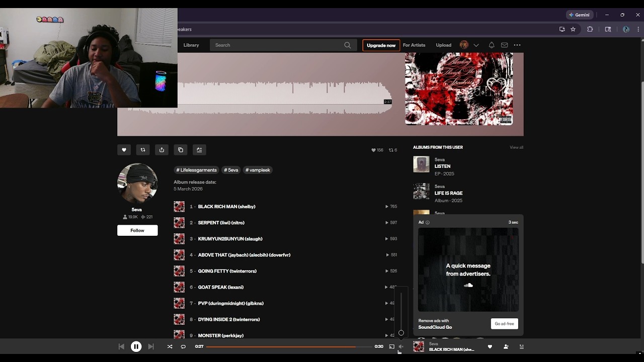Viewport: 644px width, 362px height.
Task: Like the album with the heart button
Action: click(124, 150)
